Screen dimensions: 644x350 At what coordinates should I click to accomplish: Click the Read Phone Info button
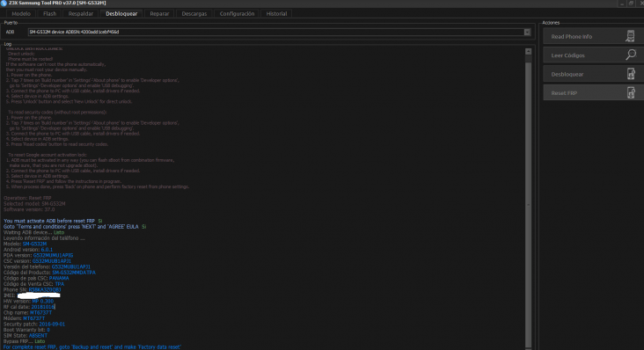tap(594, 36)
